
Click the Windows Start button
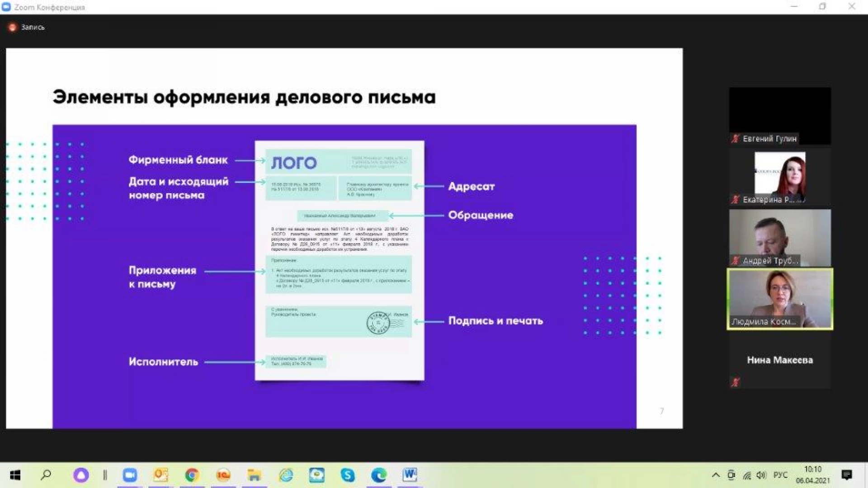pyautogui.click(x=15, y=475)
